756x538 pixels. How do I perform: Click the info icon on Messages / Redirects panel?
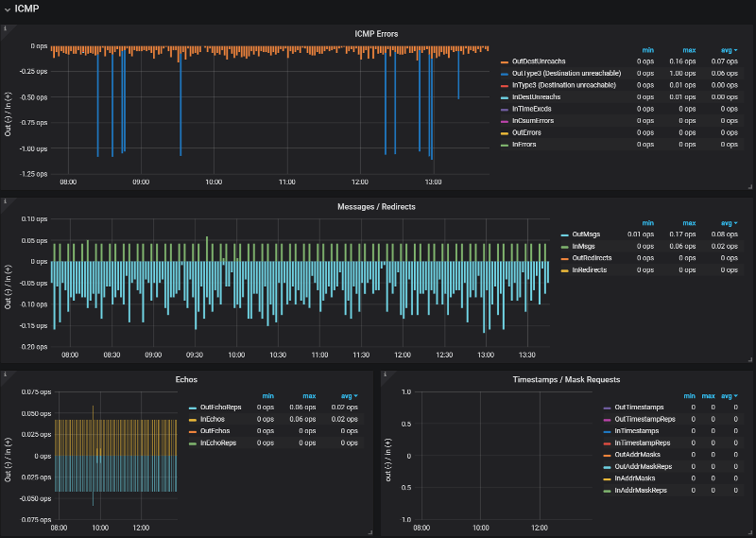pos(5,202)
